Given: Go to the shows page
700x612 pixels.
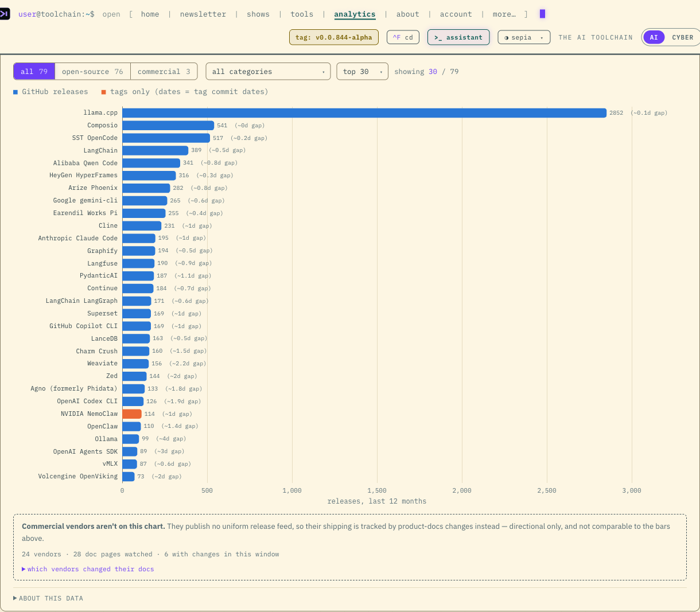Looking at the screenshot, I should coord(258,14).
